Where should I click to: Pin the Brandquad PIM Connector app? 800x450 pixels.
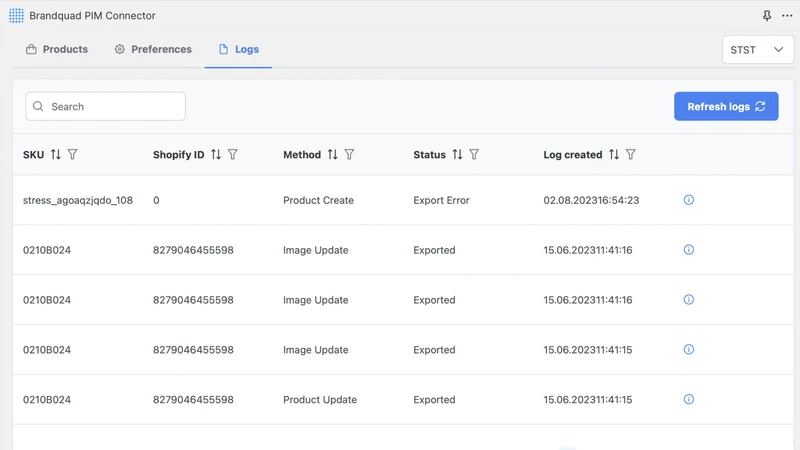point(767,16)
